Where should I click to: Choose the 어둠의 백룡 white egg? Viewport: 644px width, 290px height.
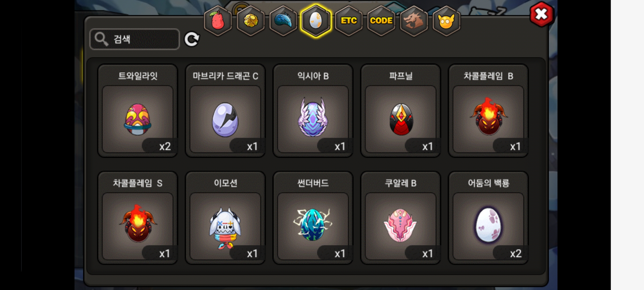pyautogui.click(x=488, y=218)
